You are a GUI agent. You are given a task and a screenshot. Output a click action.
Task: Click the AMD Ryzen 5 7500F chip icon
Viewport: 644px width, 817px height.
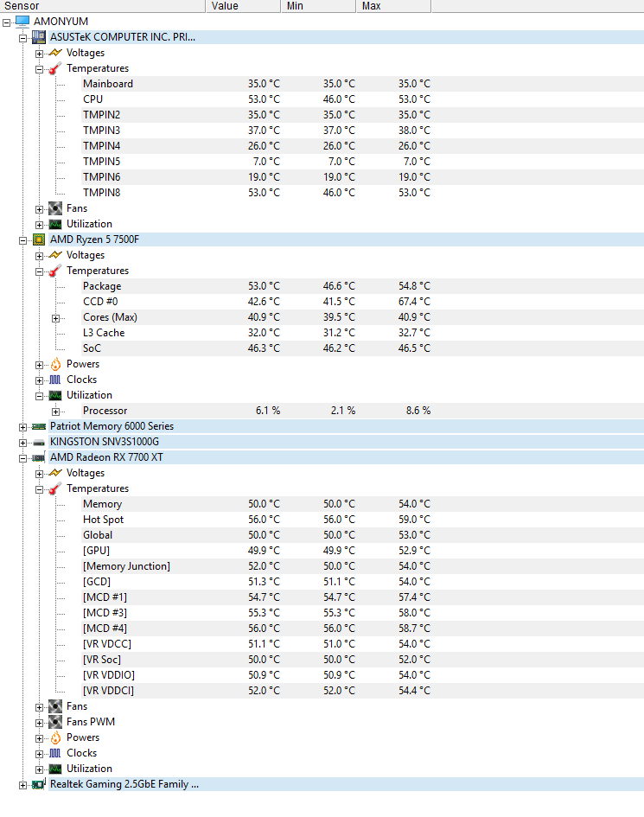coord(39,239)
